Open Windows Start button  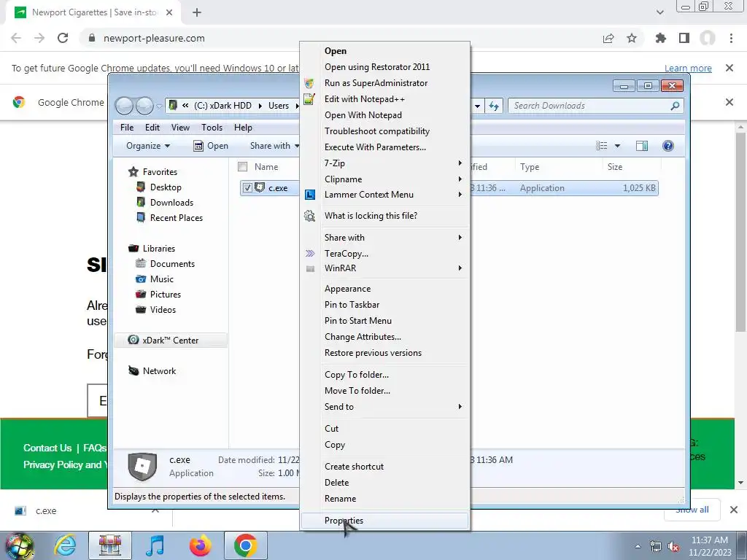19,547
